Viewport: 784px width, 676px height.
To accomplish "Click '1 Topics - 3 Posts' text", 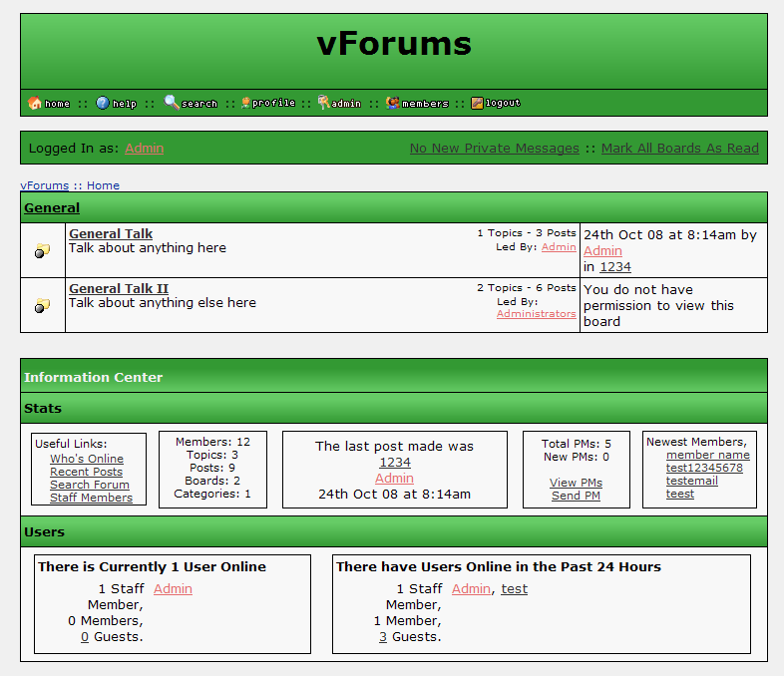I will (527, 233).
